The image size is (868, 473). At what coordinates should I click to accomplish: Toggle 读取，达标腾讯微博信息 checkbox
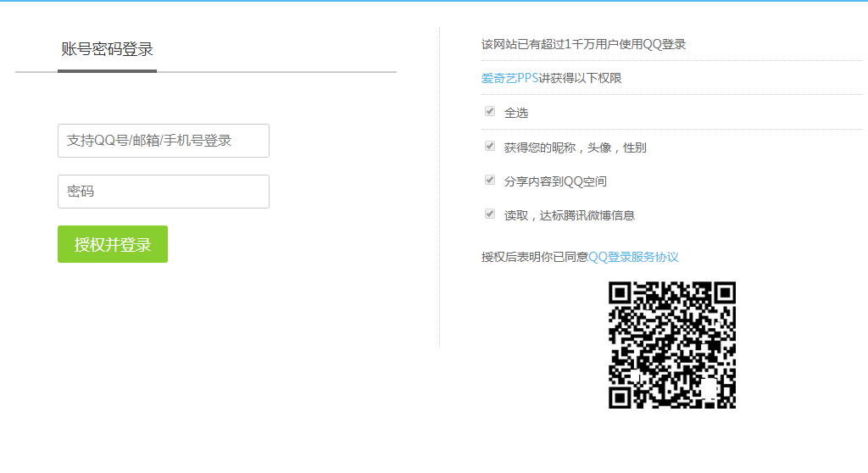490,214
